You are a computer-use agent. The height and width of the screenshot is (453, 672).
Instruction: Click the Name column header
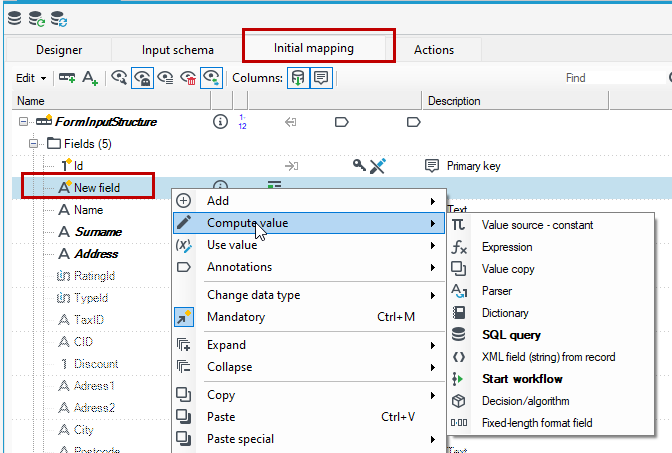pos(111,101)
